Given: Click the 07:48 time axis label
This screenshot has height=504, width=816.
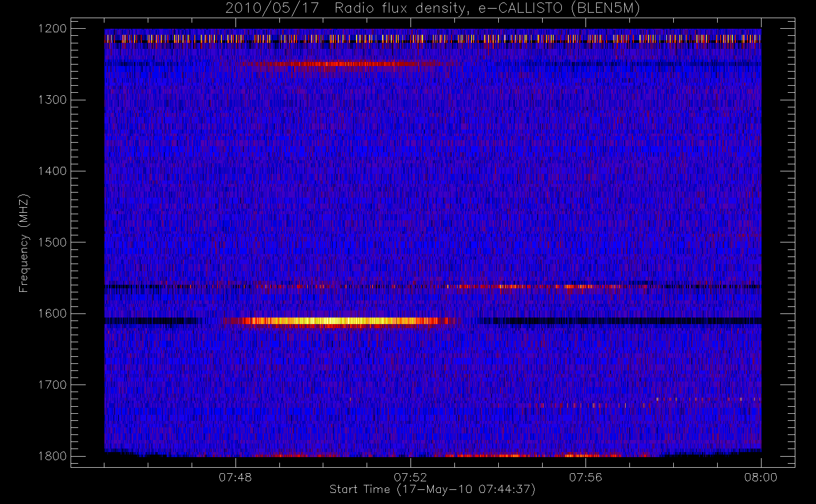Looking at the screenshot, I should [235, 477].
